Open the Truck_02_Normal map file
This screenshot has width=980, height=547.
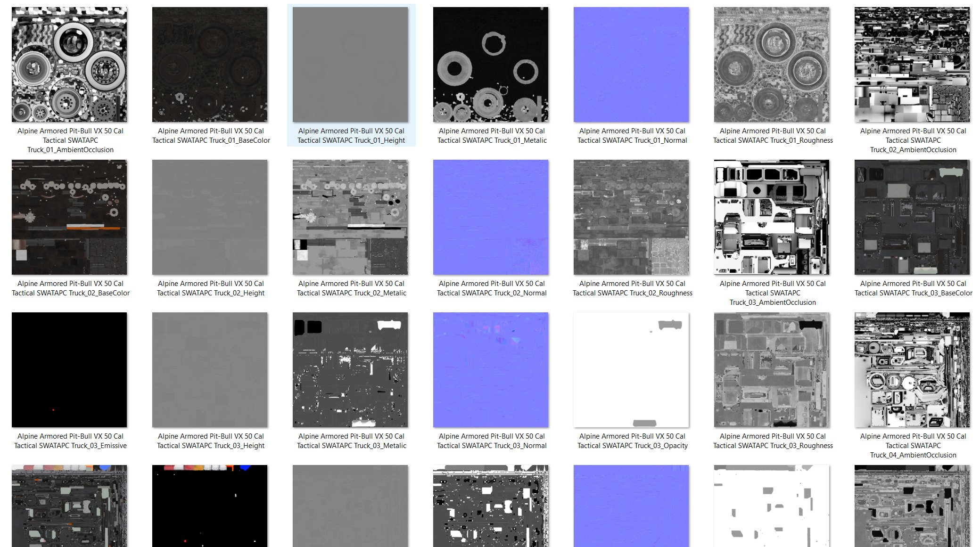pyautogui.click(x=491, y=217)
